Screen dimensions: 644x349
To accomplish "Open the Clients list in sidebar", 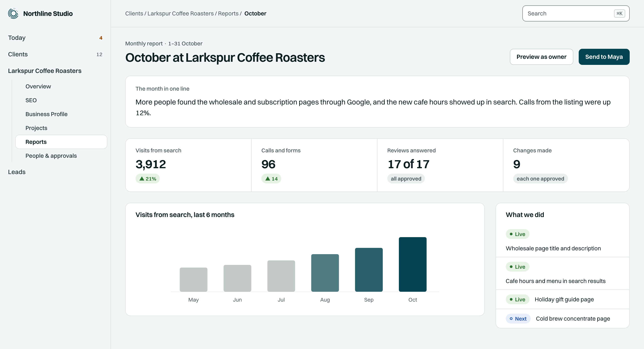I will [55, 54].
